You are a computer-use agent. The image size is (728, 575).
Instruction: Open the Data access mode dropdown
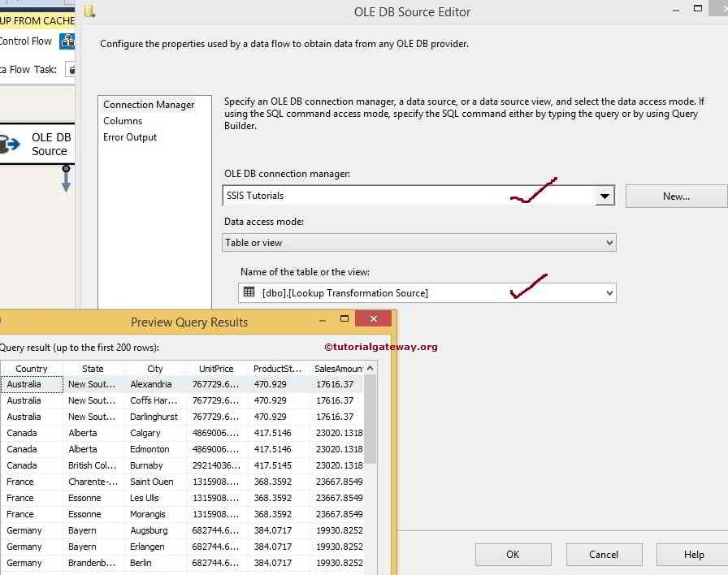point(607,242)
